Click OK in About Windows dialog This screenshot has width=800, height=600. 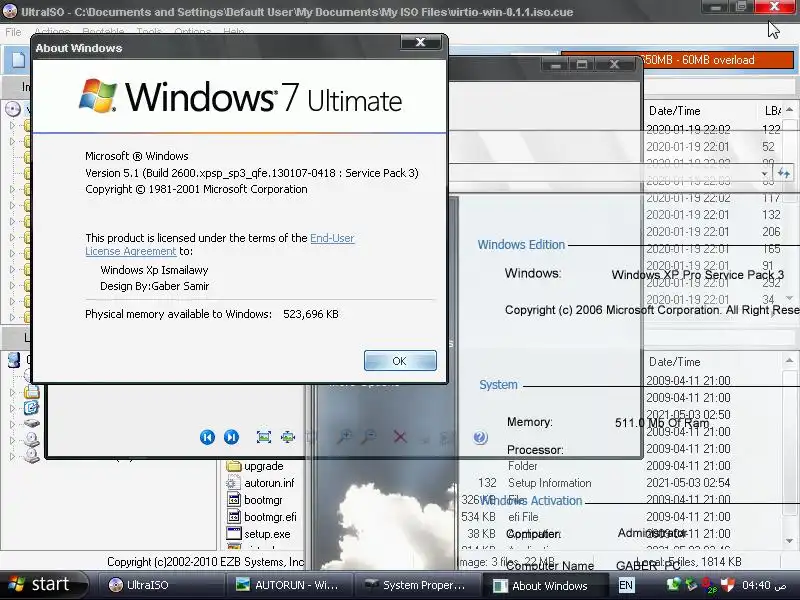(x=400, y=361)
